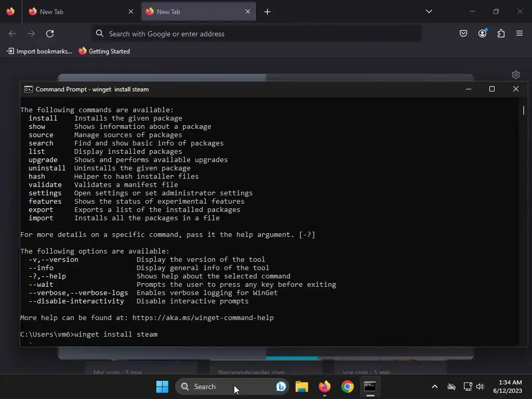
Task: Open a new tab with the plus button
Action: [x=268, y=12]
